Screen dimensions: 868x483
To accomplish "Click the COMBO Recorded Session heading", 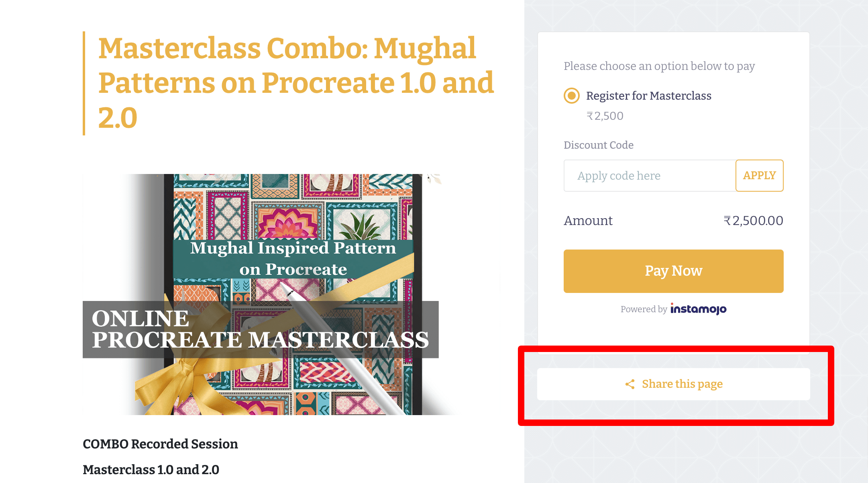I will pos(160,444).
